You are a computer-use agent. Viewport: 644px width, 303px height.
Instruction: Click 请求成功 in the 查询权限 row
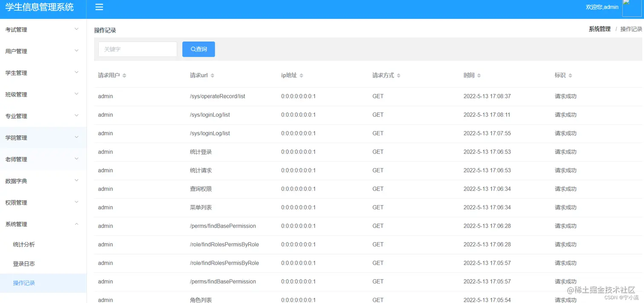pos(566,189)
